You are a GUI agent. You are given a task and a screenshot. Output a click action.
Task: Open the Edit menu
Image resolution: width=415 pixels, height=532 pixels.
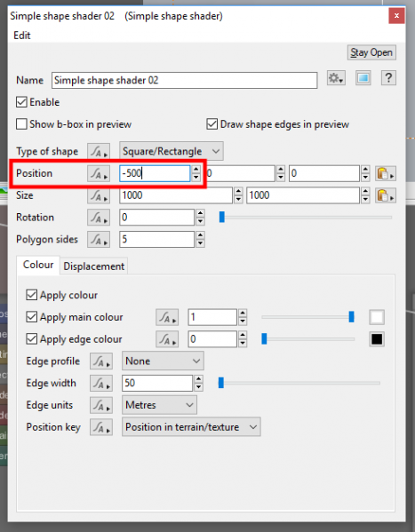[22, 36]
